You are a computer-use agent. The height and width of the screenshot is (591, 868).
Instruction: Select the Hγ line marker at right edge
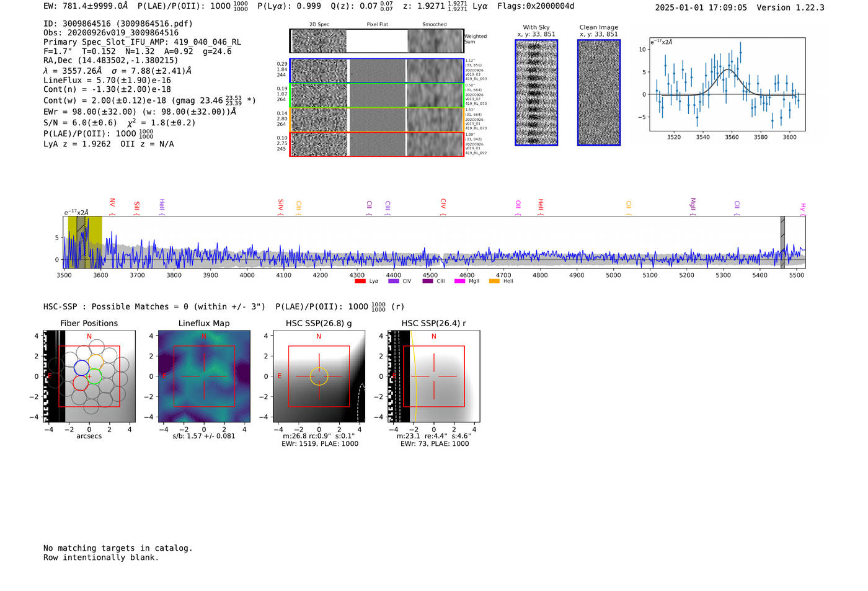pos(802,209)
